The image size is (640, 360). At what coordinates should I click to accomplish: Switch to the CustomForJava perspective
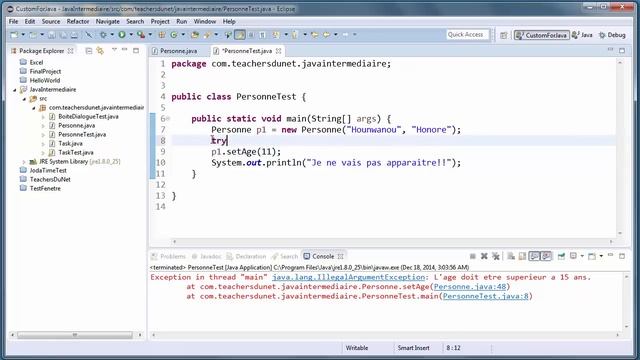(x=541, y=35)
